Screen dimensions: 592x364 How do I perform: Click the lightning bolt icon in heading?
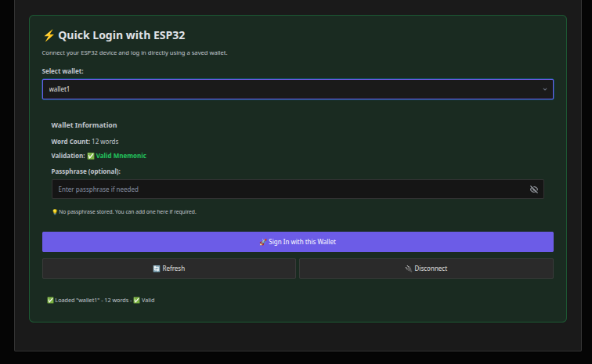(49, 35)
